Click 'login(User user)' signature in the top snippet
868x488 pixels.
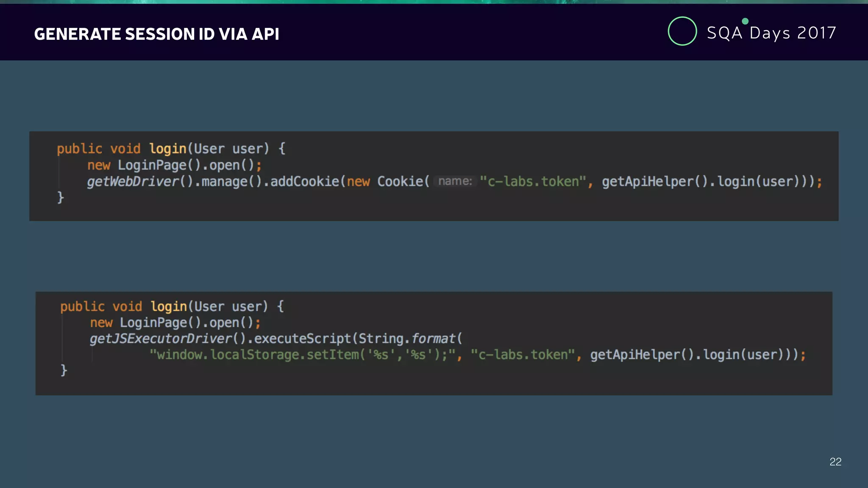pyautogui.click(x=209, y=149)
